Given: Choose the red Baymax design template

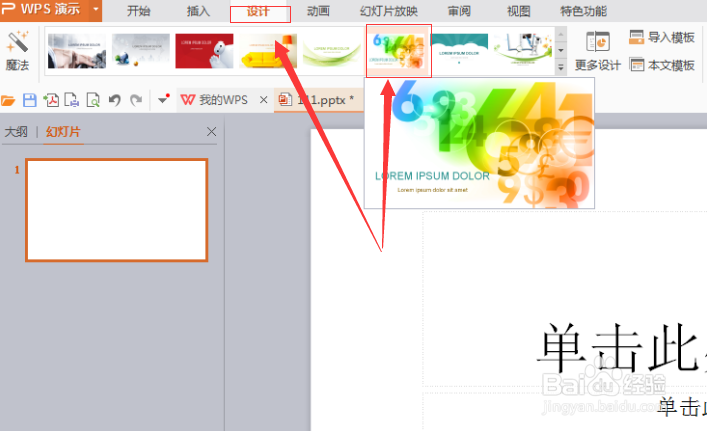Looking at the screenshot, I should (204, 51).
